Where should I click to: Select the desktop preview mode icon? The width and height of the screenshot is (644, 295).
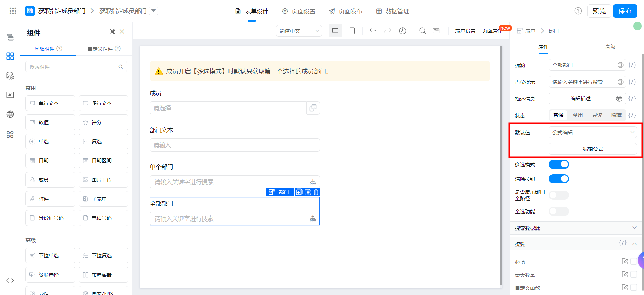pos(335,31)
